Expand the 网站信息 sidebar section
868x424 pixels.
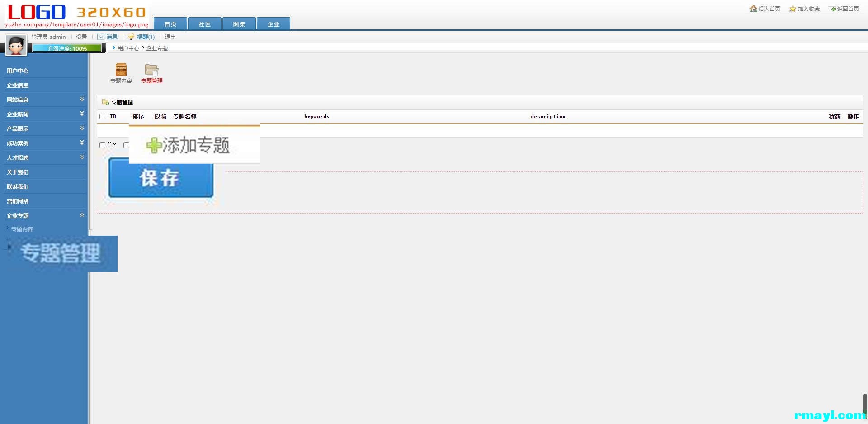coord(82,99)
